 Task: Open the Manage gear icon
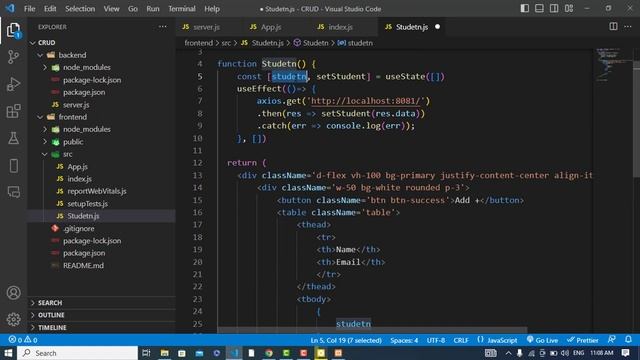(x=13, y=319)
